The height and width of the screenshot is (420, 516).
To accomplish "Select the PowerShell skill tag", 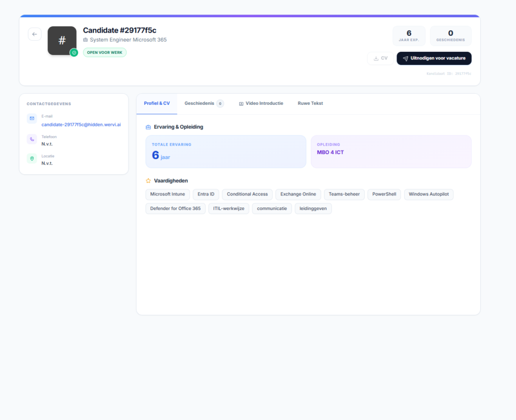I will pos(384,194).
